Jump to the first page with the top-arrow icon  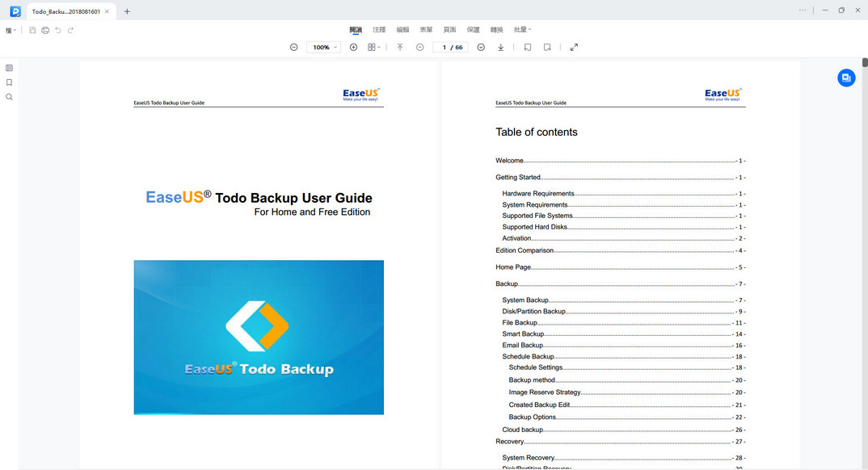(399, 47)
